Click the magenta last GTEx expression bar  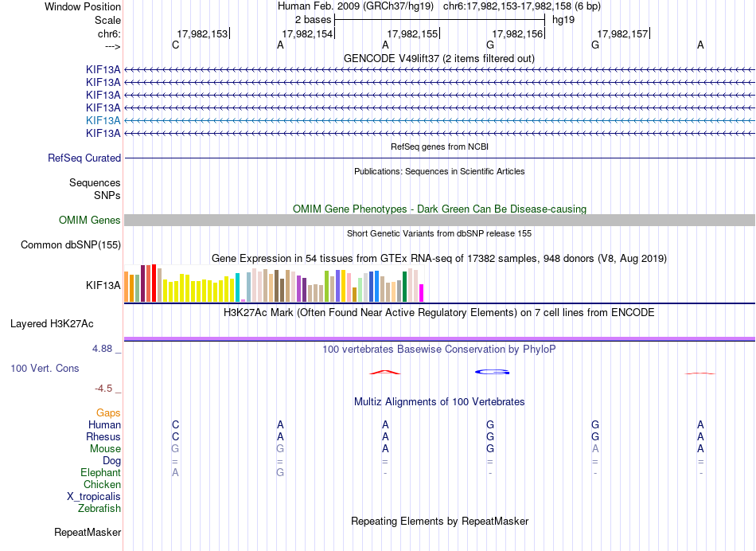(422, 293)
